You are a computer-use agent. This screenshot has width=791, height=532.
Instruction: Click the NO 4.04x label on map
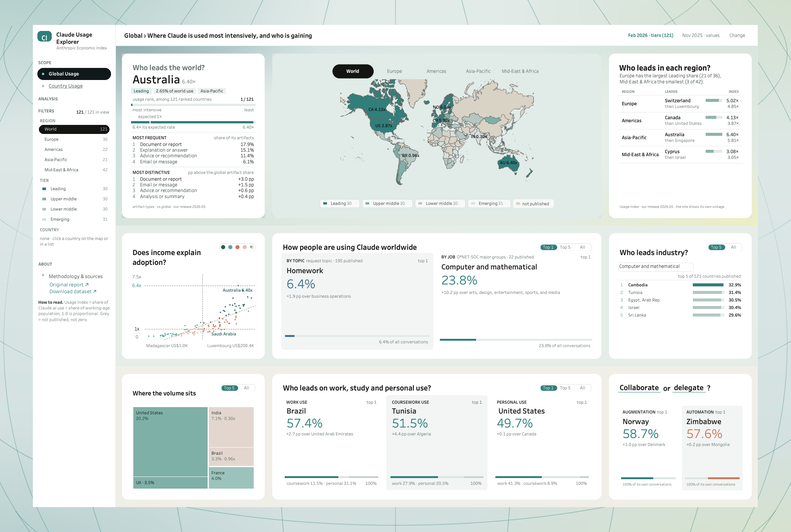442,107
